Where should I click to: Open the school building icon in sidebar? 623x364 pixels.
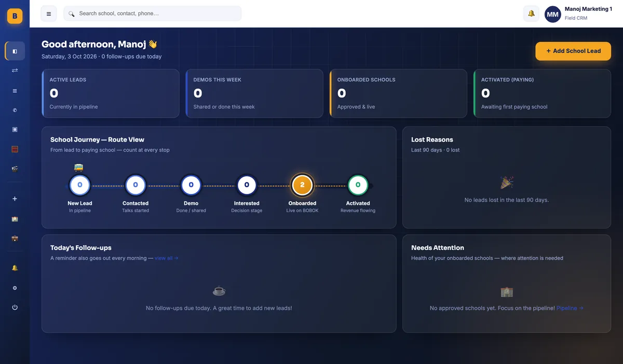[15, 219]
